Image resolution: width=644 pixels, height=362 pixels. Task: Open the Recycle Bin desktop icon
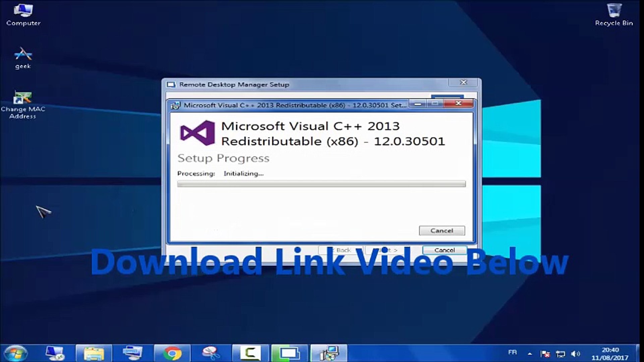[614, 14]
